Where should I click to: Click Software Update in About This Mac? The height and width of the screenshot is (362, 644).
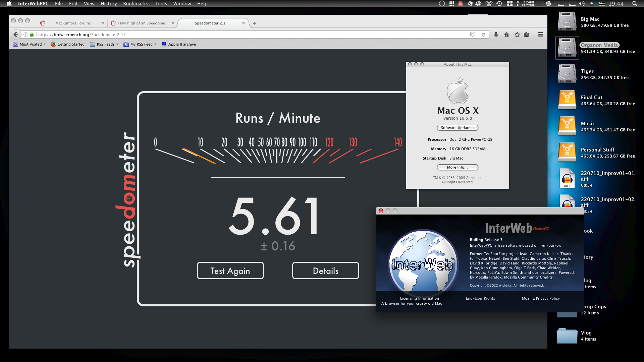pos(457,128)
